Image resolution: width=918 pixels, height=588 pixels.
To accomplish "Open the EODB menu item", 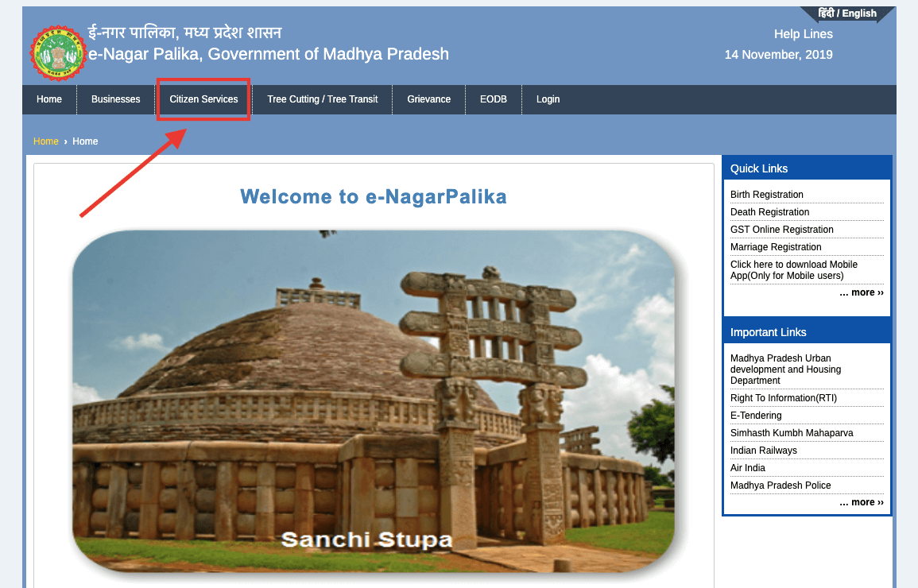I will pos(493,99).
